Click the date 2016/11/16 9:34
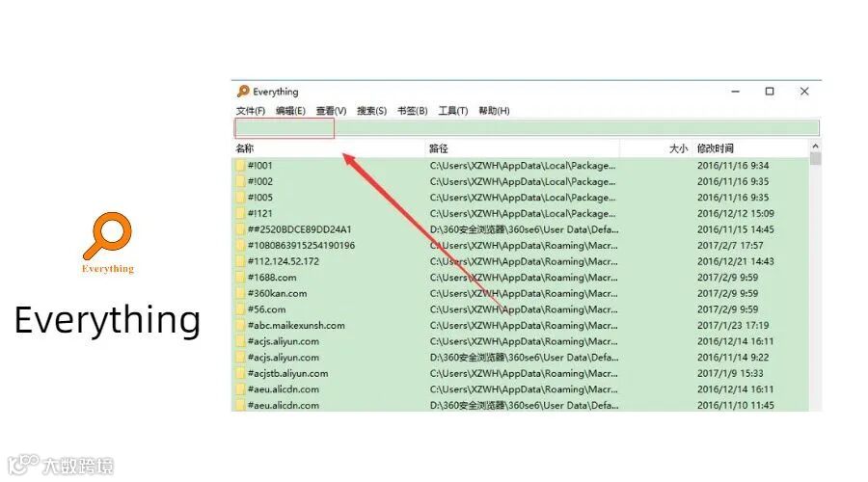 click(x=733, y=166)
